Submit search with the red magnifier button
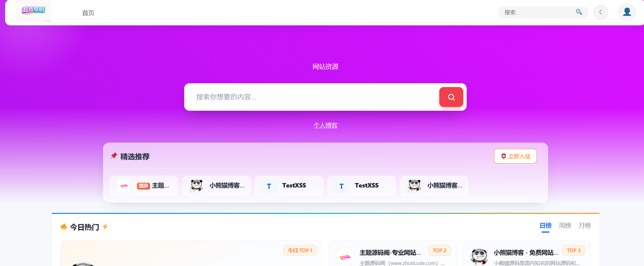This screenshot has width=644, height=266. click(451, 97)
